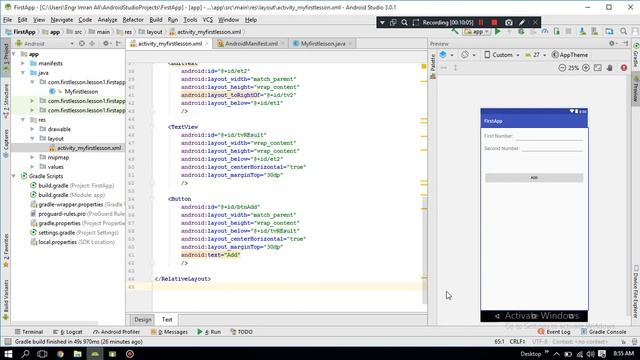640x360 pixels.
Task: Click the Windows taskbar search icon
Action: click(x=25, y=354)
